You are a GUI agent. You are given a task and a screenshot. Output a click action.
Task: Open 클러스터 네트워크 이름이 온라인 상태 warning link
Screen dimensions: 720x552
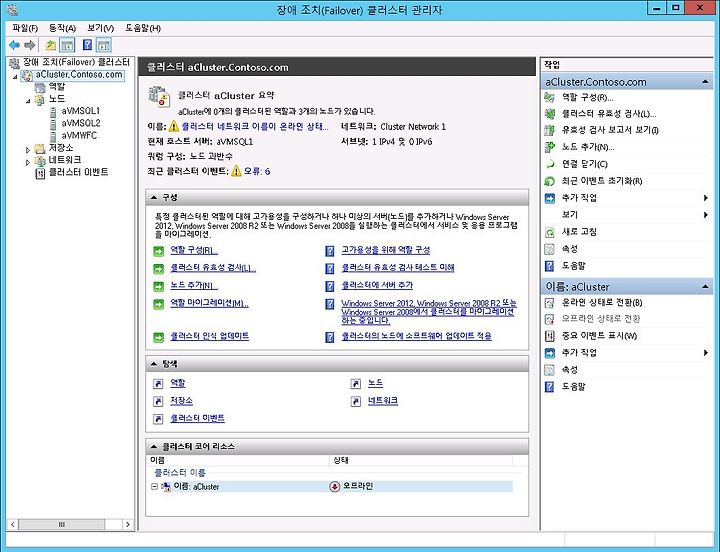point(255,127)
